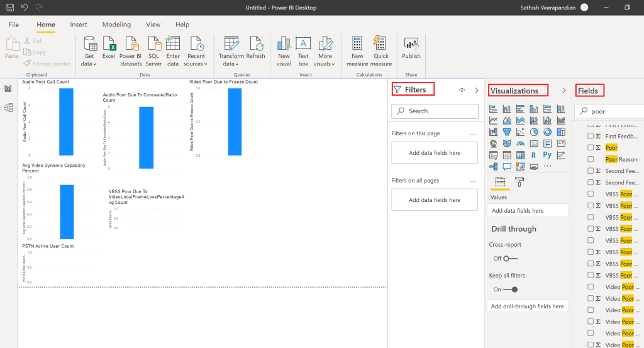The image size is (644, 348).
Task: Click the Filters pane Search field
Action: [x=435, y=111]
